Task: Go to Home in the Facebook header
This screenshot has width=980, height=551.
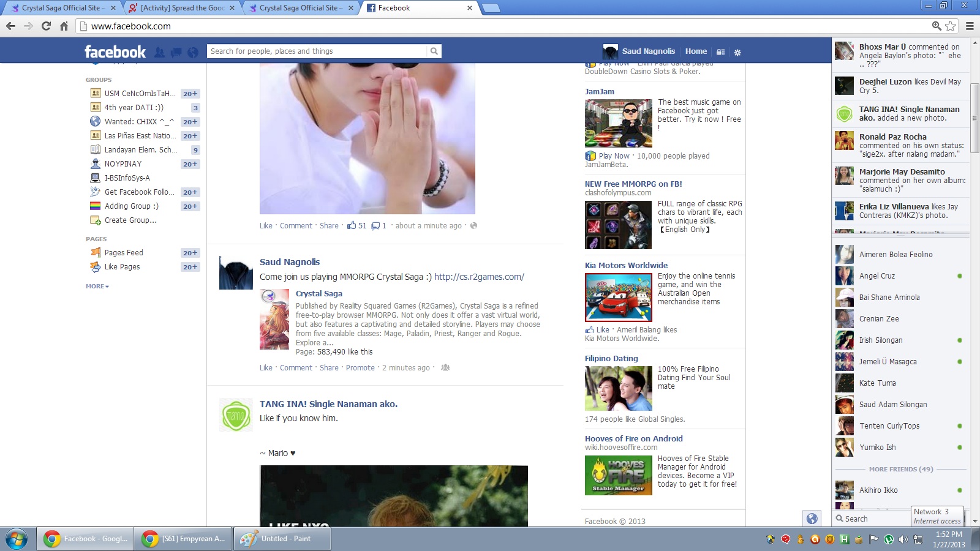Action: point(696,51)
